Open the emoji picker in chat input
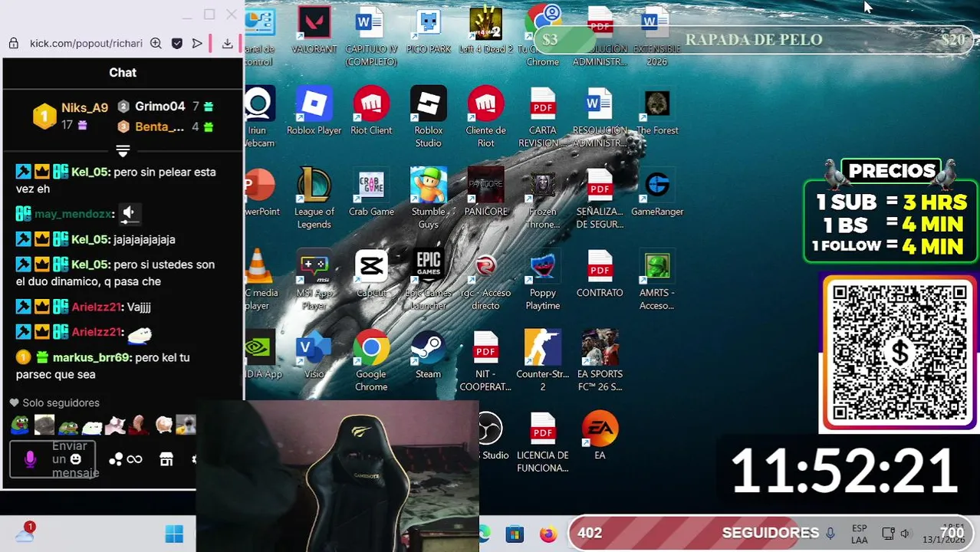 75,459
